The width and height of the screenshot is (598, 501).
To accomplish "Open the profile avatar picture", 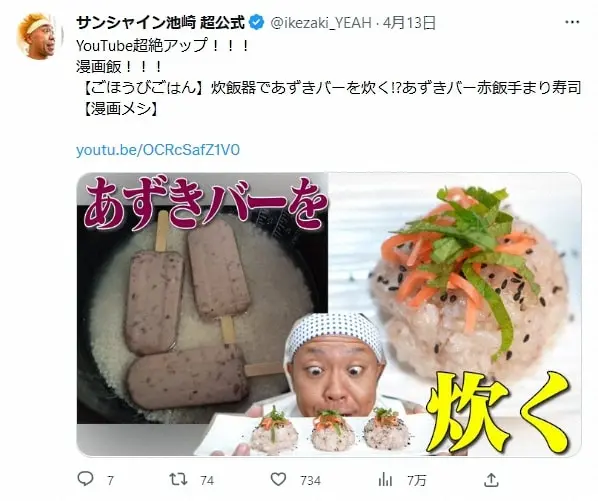I will coord(38,36).
